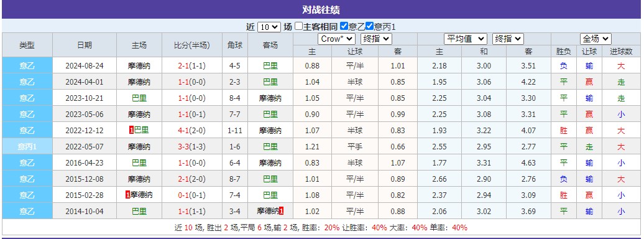Click the 胜 result in 2022-12-12 row
Viewport: 644px width, 239px height.
pos(563,131)
